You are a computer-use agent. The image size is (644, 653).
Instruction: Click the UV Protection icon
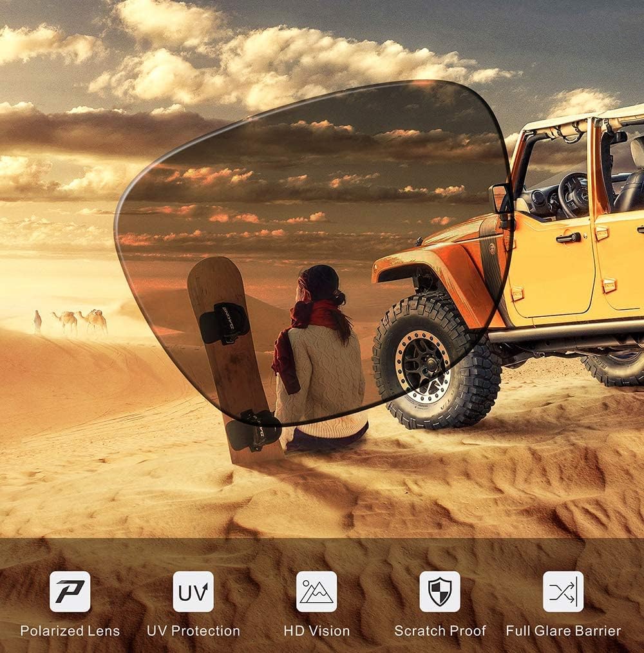tap(193, 591)
